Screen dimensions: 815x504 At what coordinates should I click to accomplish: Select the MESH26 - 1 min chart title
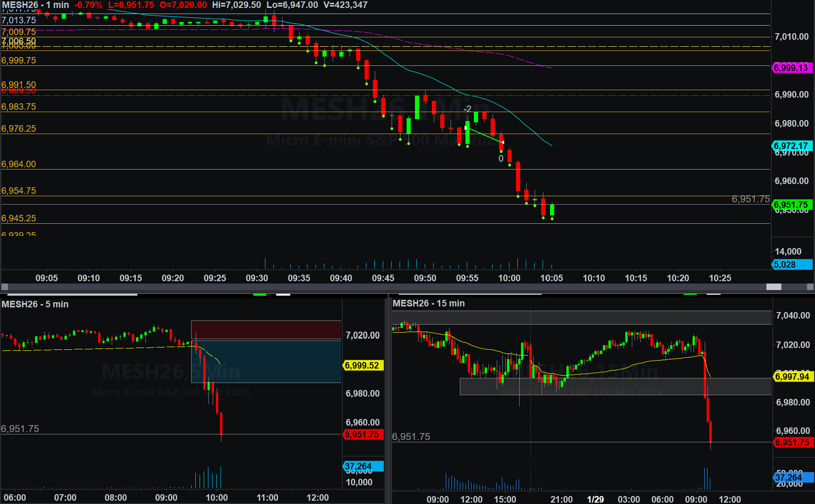35,5
